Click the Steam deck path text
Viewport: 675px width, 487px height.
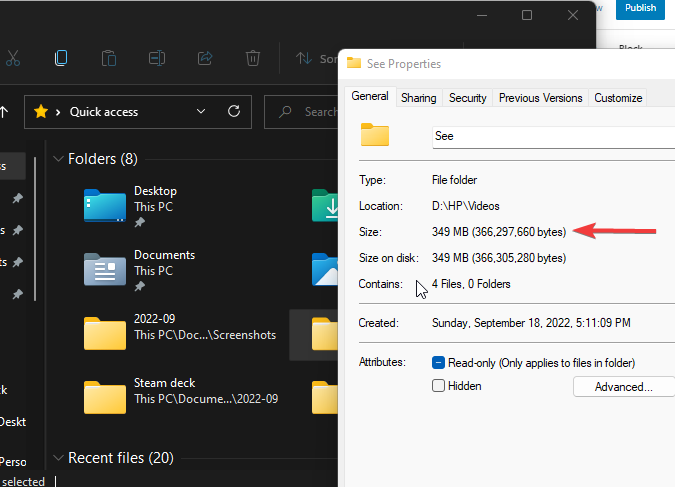pyautogui.click(x=206, y=399)
